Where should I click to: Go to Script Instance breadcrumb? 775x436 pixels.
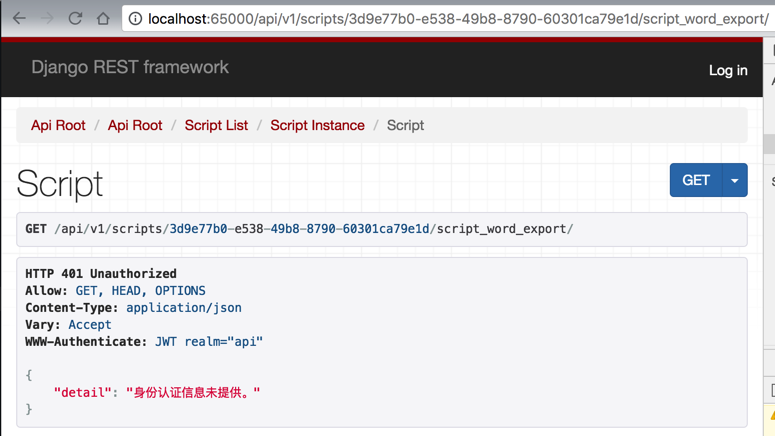point(317,125)
